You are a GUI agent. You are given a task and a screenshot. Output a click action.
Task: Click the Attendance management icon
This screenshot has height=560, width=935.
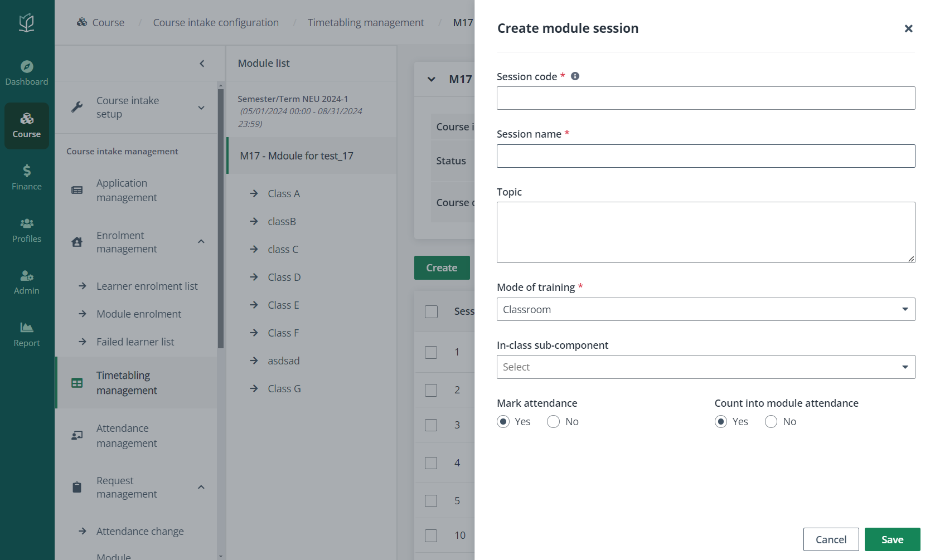tap(77, 435)
